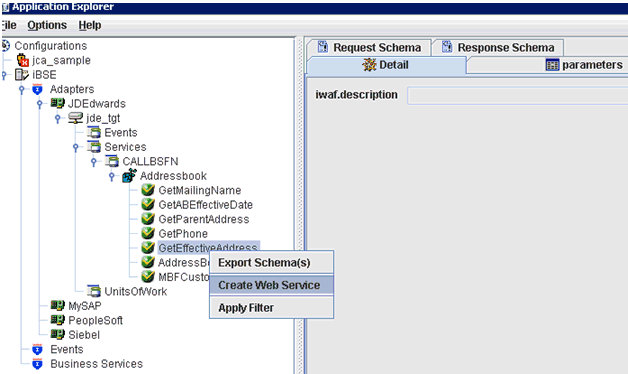Viewport: 628px width, 374px height.
Task: Click the bottom Events shield icon
Action: (x=37, y=350)
